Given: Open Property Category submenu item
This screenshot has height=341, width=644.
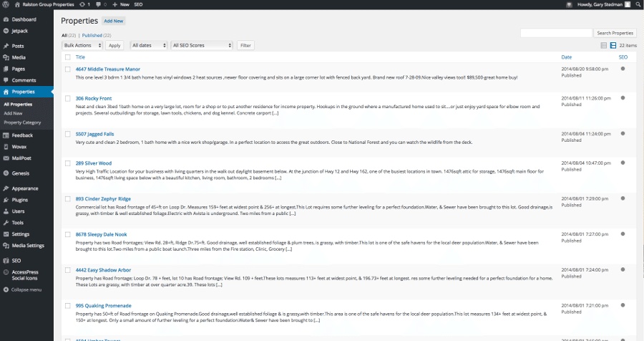Looking at the screenshot, I should pyautogui.click(x=22, y=123).
